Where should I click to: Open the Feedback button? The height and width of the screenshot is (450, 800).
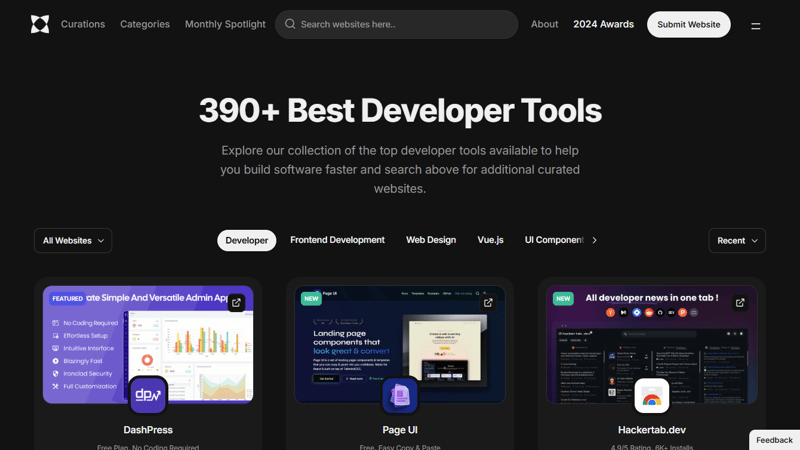pyautogui.click(x=774, y=440)
